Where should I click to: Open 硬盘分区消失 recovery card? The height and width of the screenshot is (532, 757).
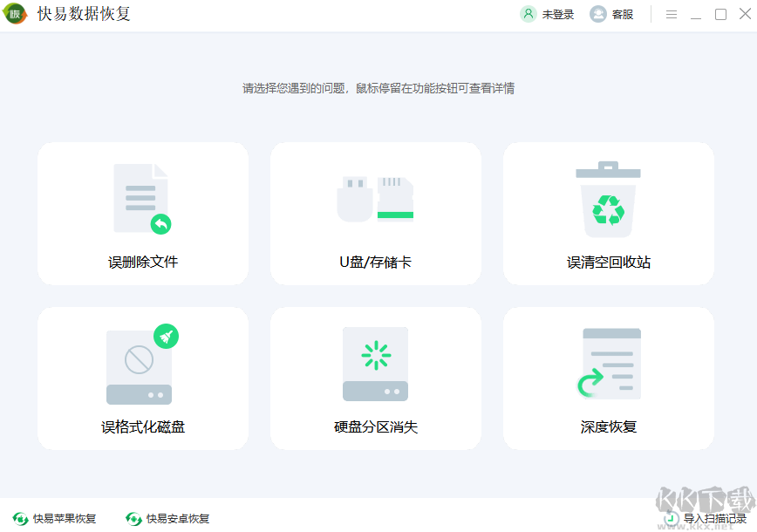point(375,378)
